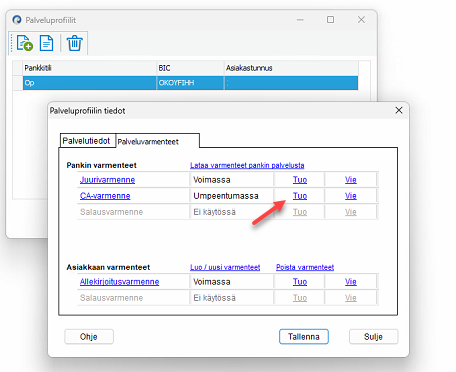This screenshot has width=456, height=372.
Task: Click the Pankkitili column header
Action: pos(89,68)
